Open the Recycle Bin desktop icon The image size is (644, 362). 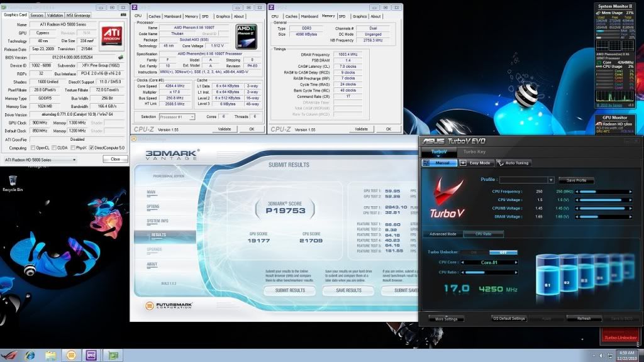pyautogui.click(x=13, y=184)
